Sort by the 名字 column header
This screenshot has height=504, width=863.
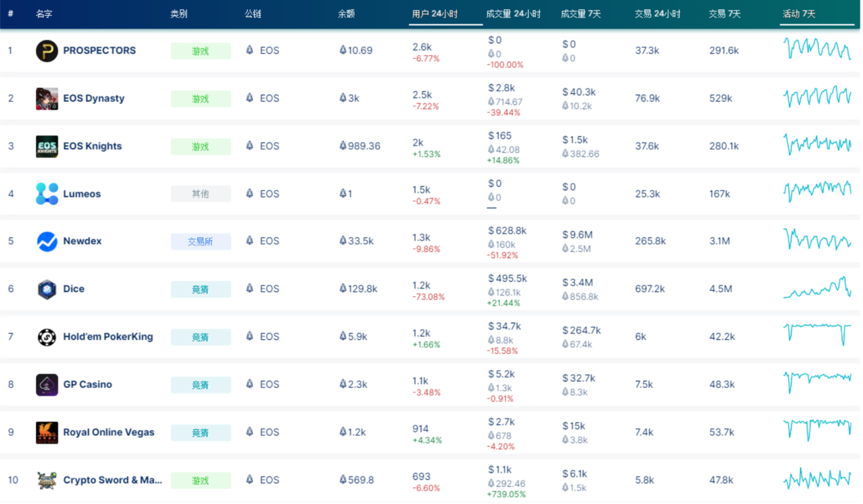[44, 14]
